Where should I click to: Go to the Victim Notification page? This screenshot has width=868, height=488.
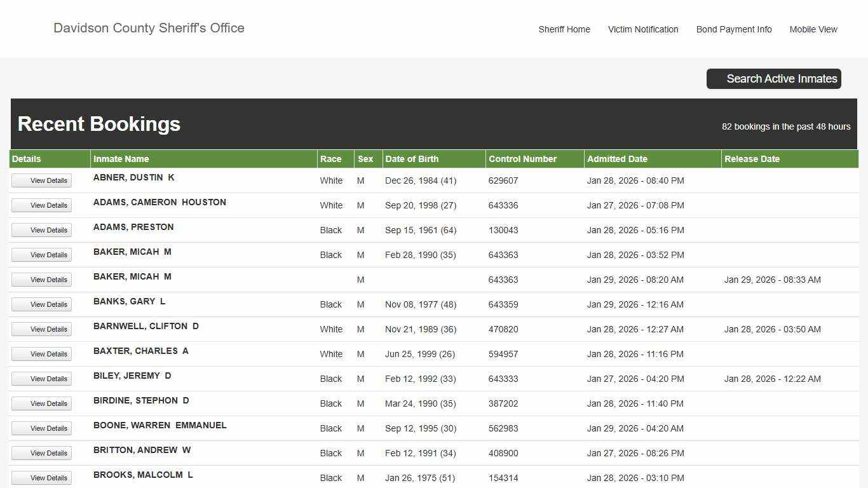[x=642, y=29]
